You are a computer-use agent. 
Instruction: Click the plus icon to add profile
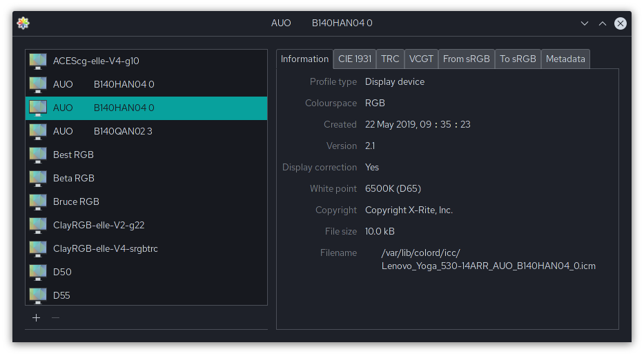pos(37,317)
